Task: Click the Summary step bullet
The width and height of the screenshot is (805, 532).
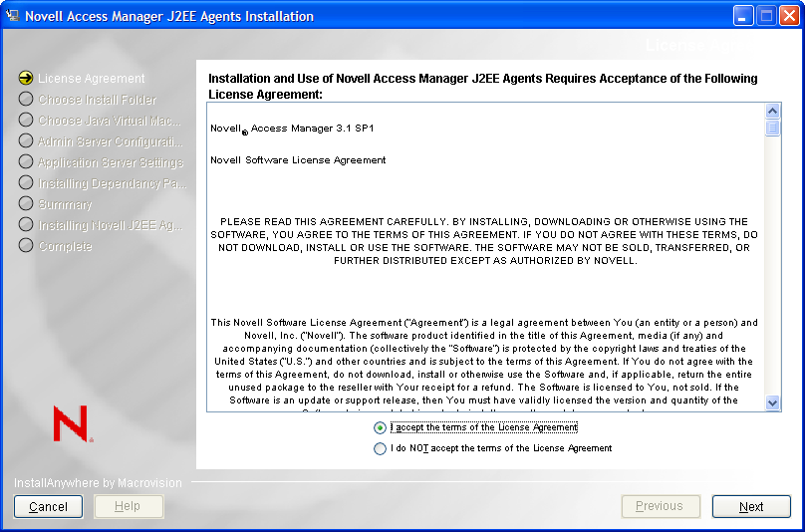Action: (26, 203)
